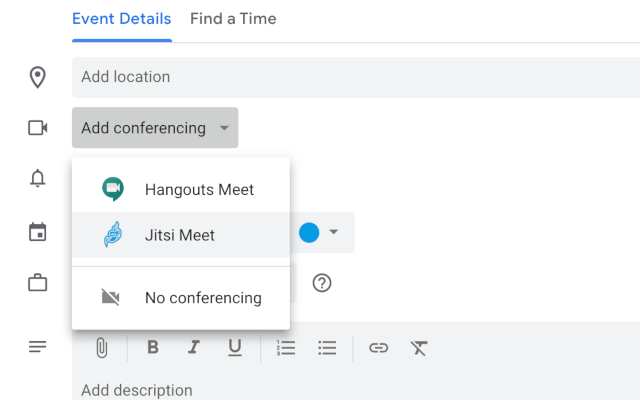Toggle bold formatting
Image resolution: width=640 pixels, height=400 pixels.
pos(153,347)
